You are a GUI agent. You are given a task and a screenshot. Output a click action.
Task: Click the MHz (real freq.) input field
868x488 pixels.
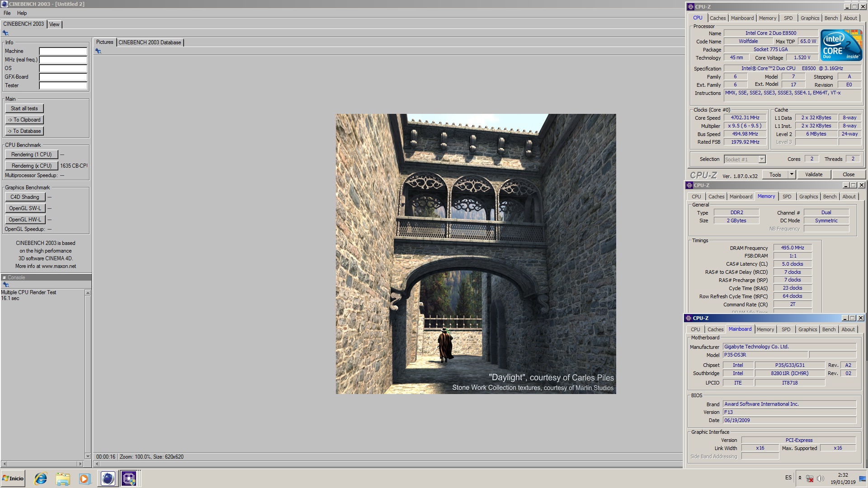click(x=63, y=60)
